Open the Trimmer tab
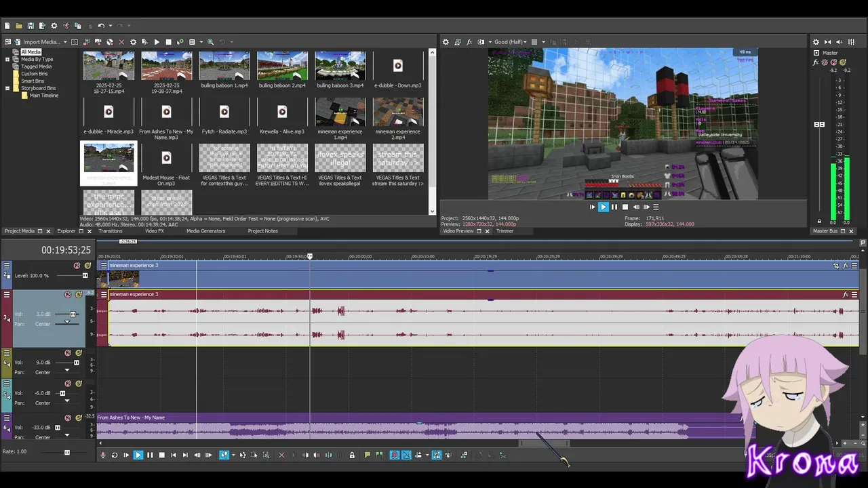The height and width of the screenshot is (488, 868). tap(505, 231)
